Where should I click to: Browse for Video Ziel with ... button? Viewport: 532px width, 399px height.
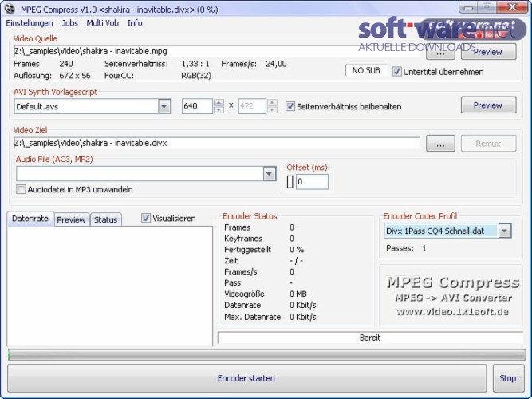tap(440, 144)
